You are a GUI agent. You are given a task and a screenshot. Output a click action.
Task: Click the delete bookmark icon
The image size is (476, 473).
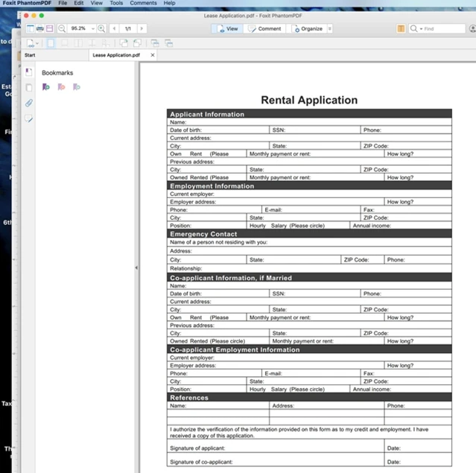coord(61,87)
